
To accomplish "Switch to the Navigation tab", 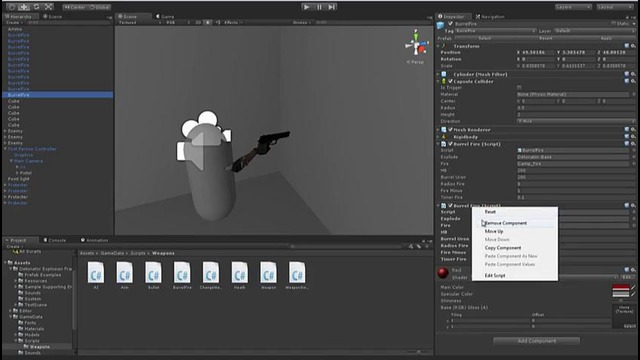I will tap(490, 16).
